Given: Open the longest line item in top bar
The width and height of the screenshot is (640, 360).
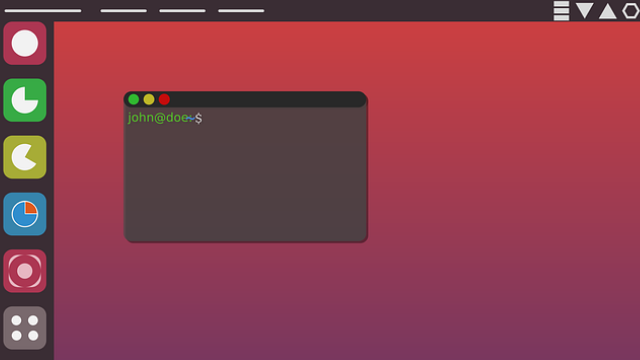Looking at the screenshot, I should pos(43,11).
